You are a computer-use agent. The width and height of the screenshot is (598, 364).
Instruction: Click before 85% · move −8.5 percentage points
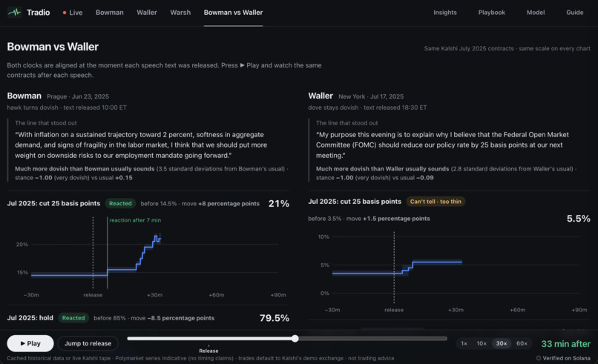(x=154, y=318)
